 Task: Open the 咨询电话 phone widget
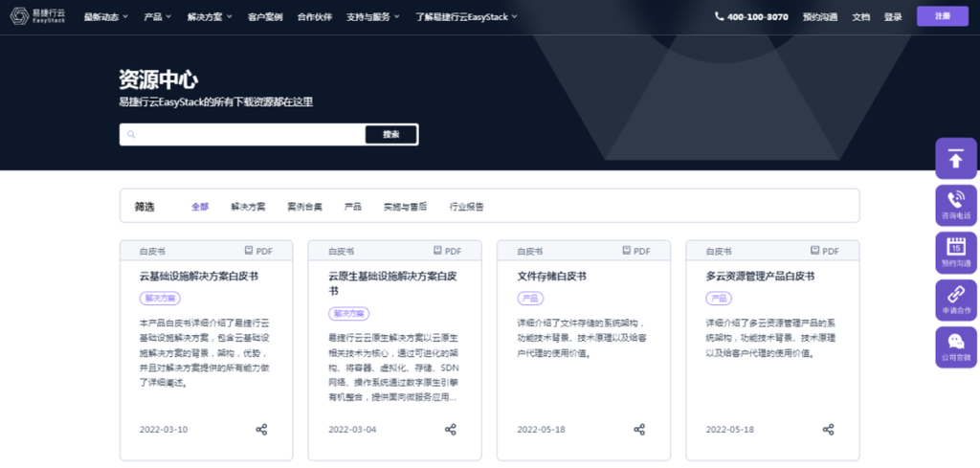[x=956, y=206]
